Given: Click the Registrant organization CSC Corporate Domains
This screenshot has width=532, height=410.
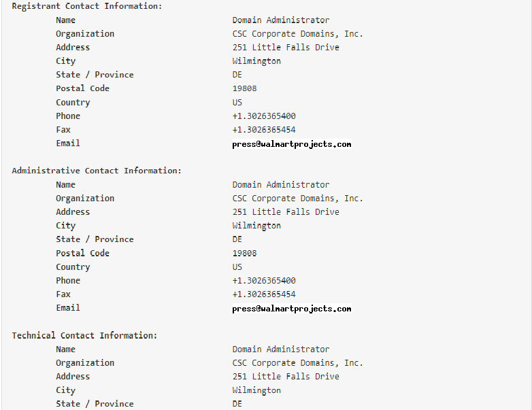Looking at the screenshot, I should 297,34.
